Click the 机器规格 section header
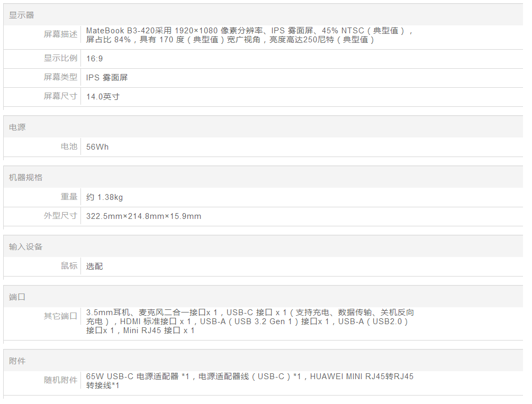Screen dimensions: 532x404 point(25,178)
